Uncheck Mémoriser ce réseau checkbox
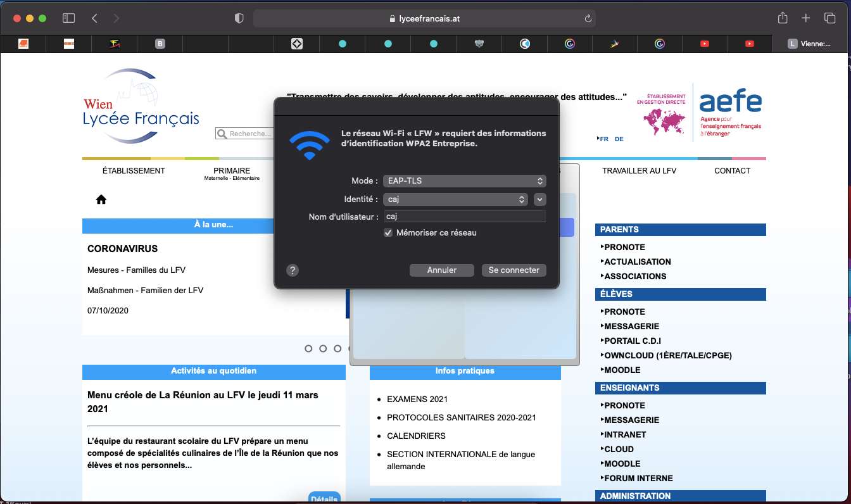 point(388,233)
